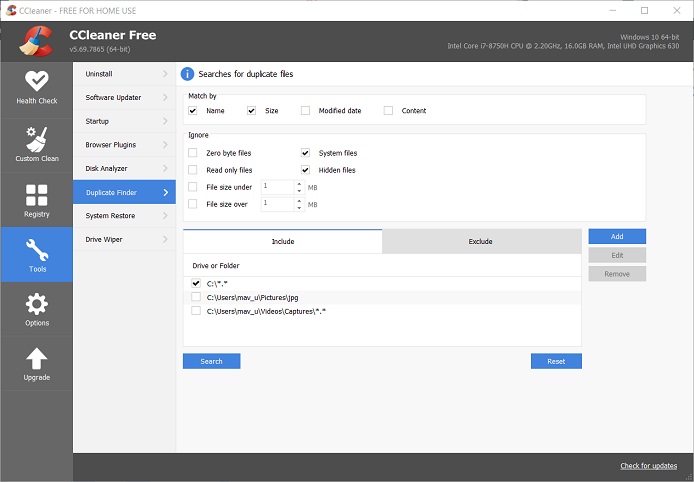This screenshot has width=694, height=482.
Task: Select the C:\*.* path text
Action: click(x=217, y=284)
